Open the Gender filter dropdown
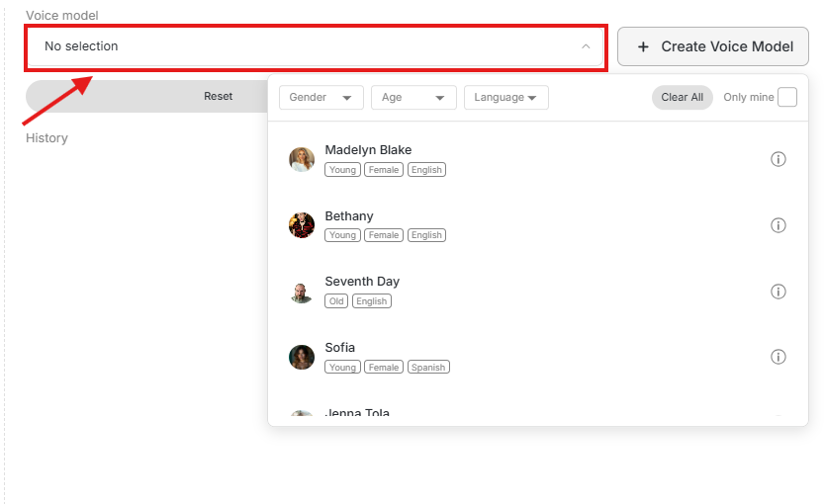The width and height of the screenshot is (824, 504). tap(320, 97)
